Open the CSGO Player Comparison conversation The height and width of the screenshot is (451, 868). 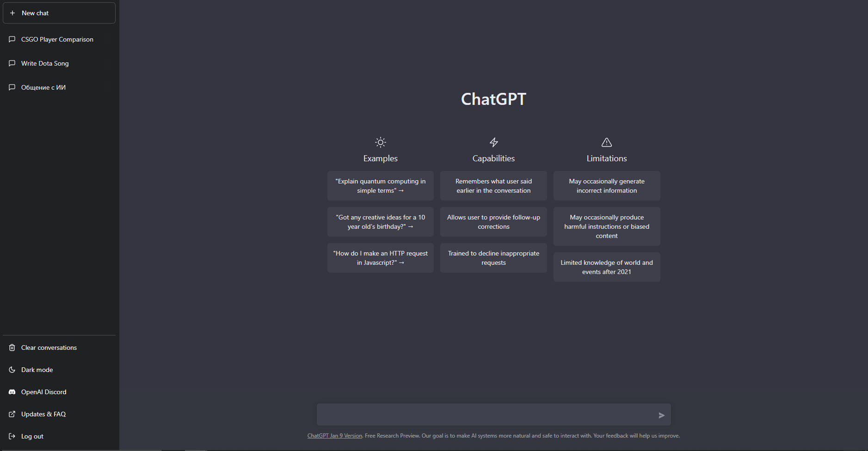tap(59, 39)
